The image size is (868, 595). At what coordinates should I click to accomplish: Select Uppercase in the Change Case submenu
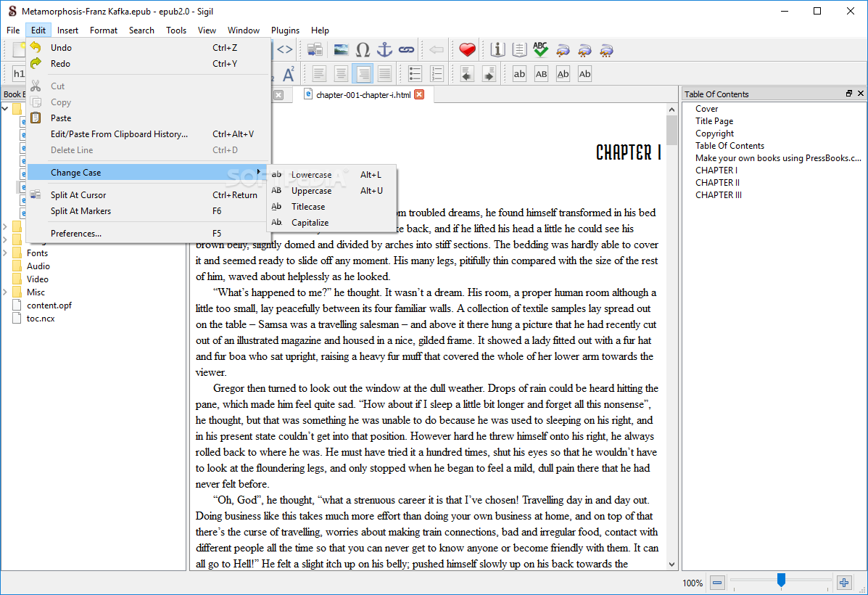click(x=331, y=191)
